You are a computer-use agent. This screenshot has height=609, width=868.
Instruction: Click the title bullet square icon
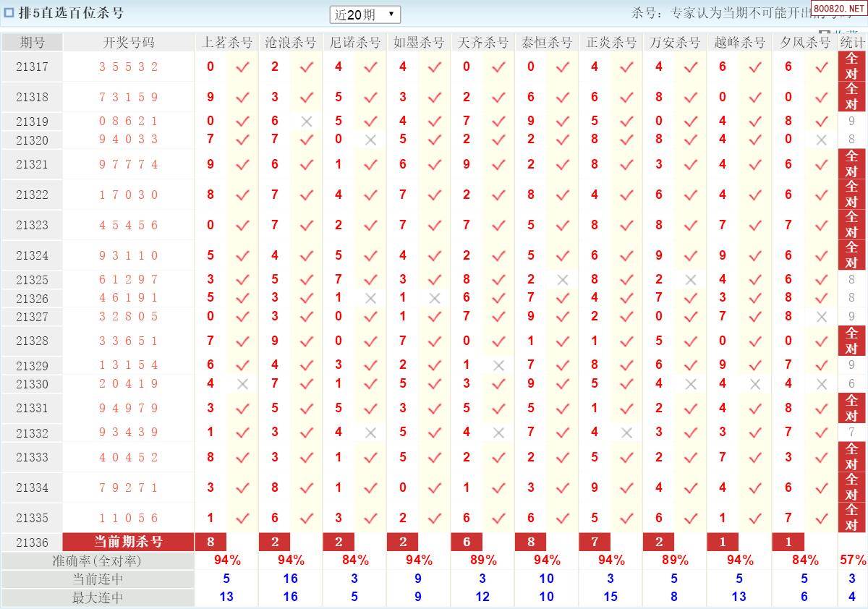pyautogui.click(x=9, y=12)
